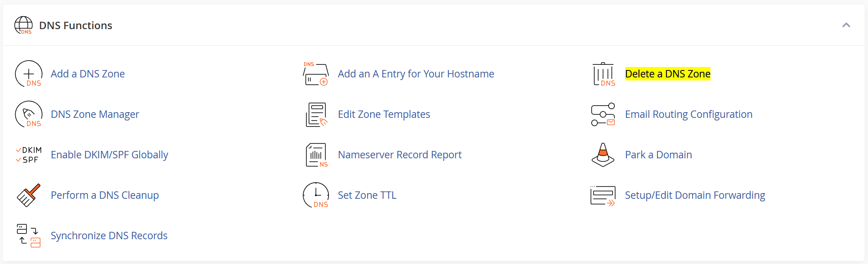Viewport: 868px width, 264px height.
Task: Click the DNS Cleanup brush icon
Action: click(x=29, y=195)
